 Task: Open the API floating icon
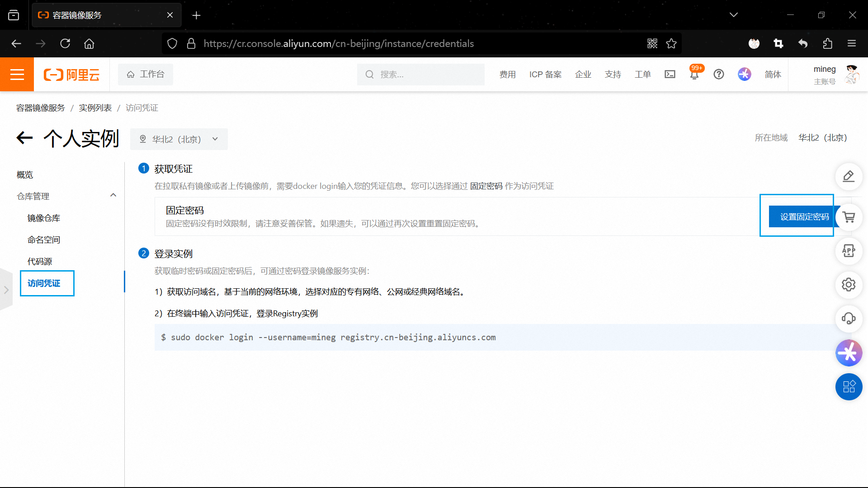(x=849, y=251)
